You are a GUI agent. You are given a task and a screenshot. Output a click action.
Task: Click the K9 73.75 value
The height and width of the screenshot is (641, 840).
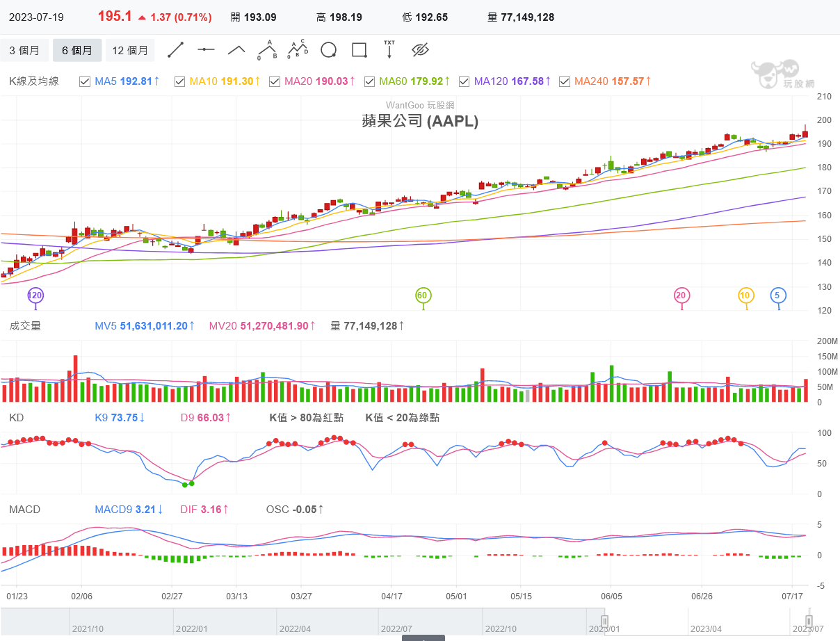tap(120, 418)
